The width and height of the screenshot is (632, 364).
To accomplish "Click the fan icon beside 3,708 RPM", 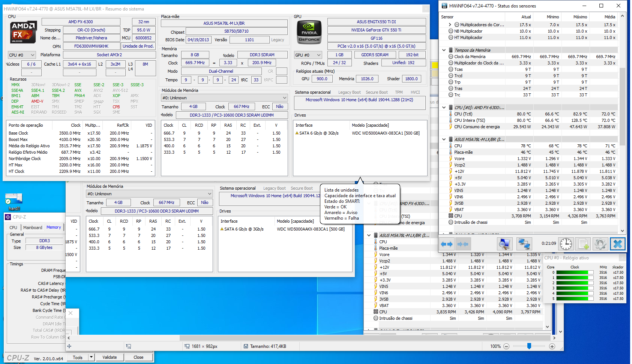I will point(451,216).
